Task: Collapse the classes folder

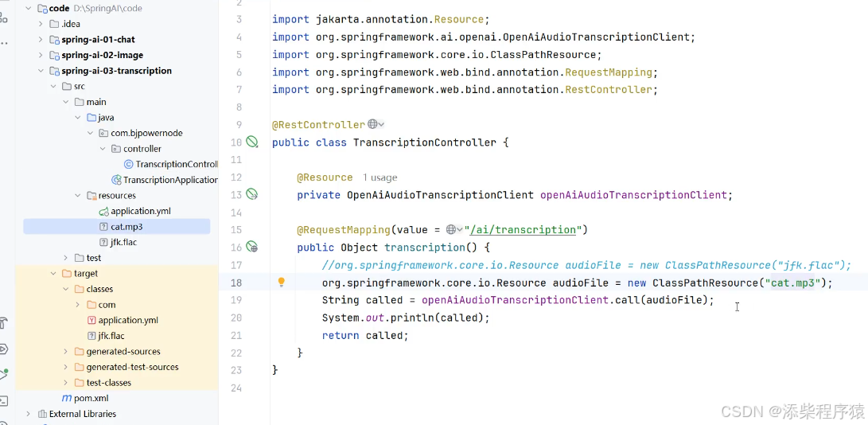Action: click(x=65, y=289)
